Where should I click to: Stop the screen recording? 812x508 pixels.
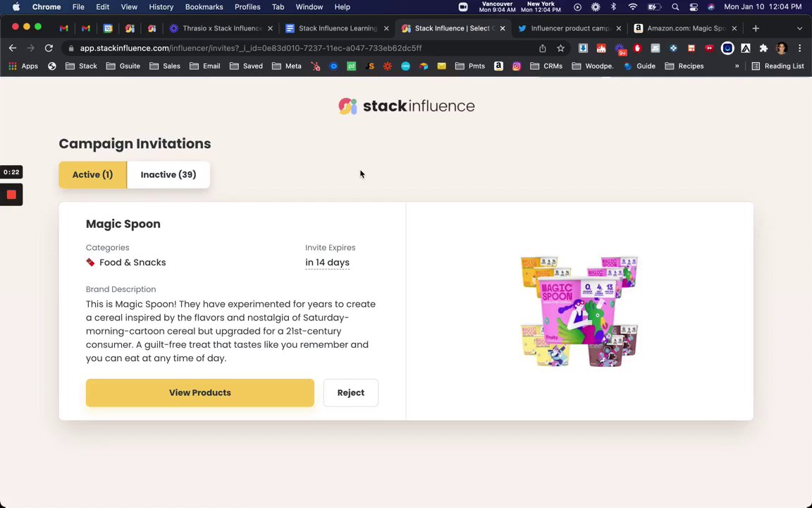click(x=11, y=195)
